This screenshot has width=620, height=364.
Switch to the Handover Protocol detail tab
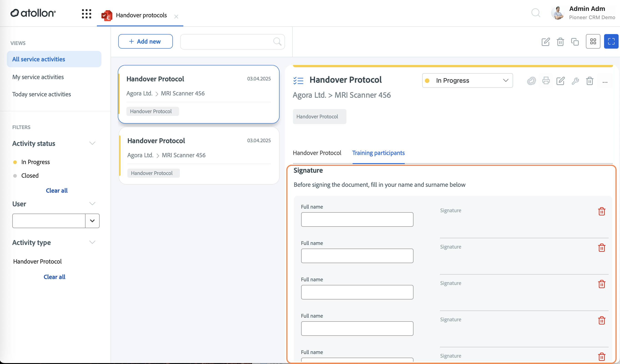pos(317,153)
